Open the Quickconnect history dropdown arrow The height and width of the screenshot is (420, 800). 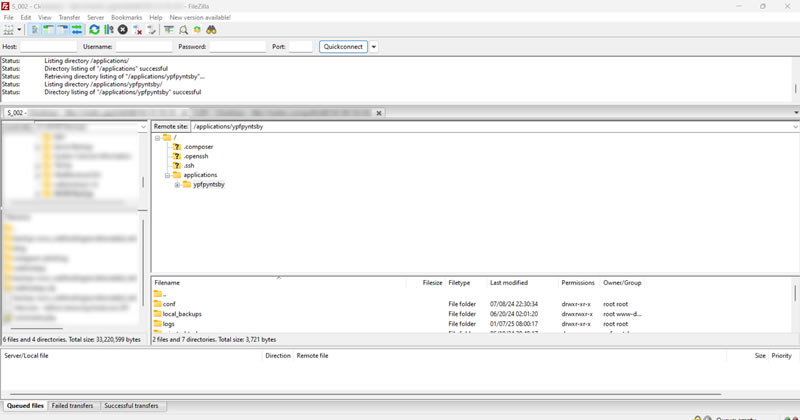374,46
